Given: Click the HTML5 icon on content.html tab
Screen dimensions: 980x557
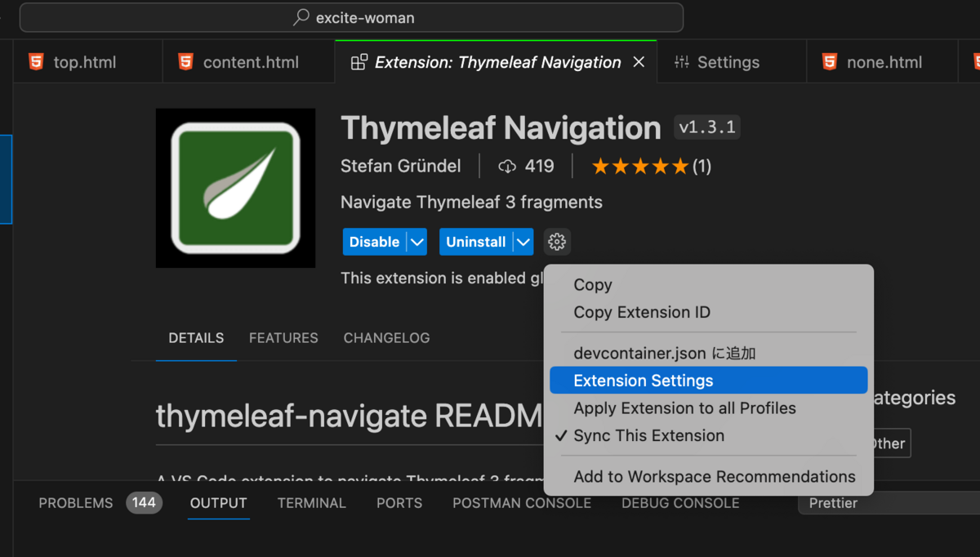Looking at the screenshot, I should tap(185, 62).
